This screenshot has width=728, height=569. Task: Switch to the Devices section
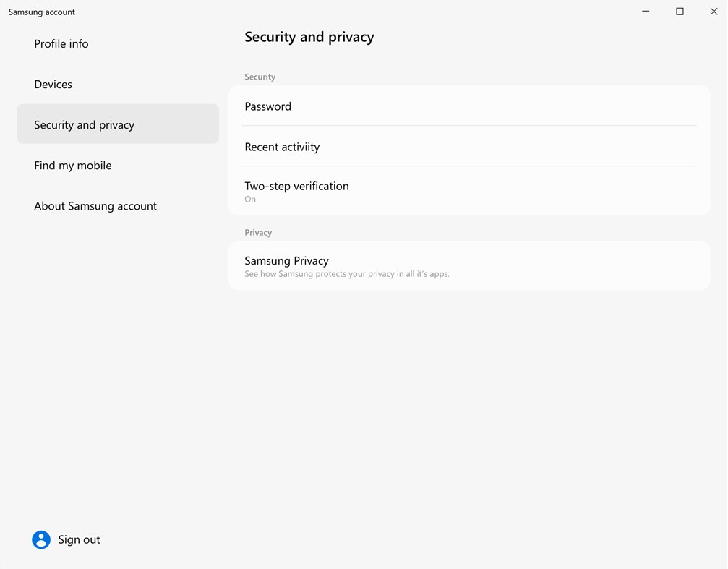pyautogui.click(x=53, y=84)
